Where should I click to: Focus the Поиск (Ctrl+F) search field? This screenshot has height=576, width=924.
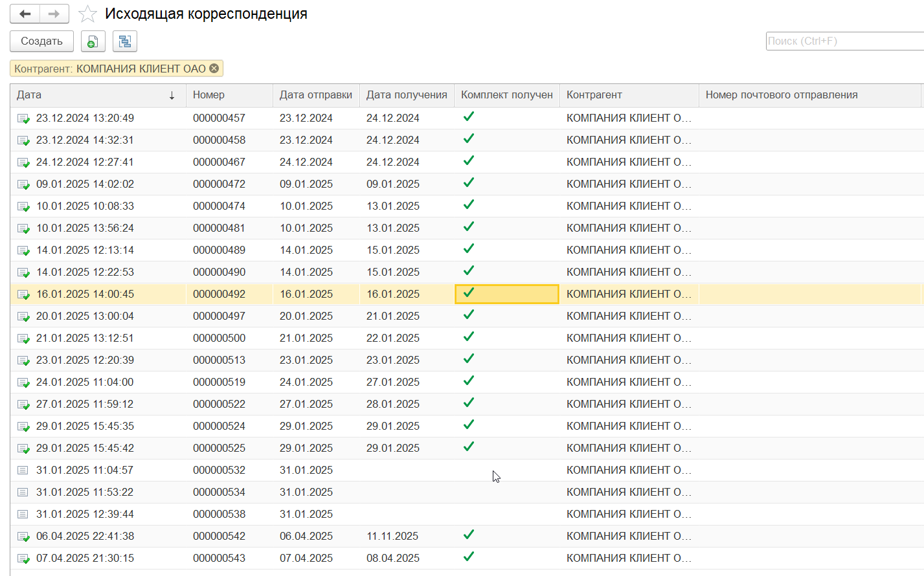coord(844,41)
